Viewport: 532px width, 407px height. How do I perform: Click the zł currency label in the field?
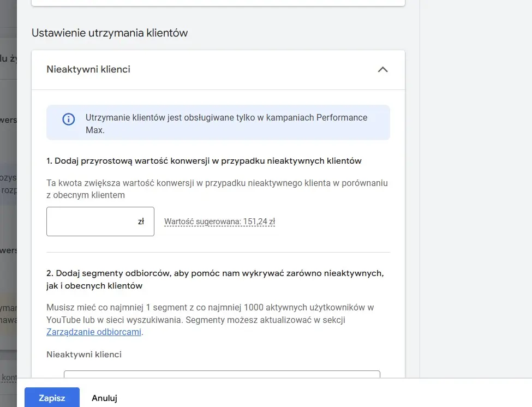click(142, 222)
